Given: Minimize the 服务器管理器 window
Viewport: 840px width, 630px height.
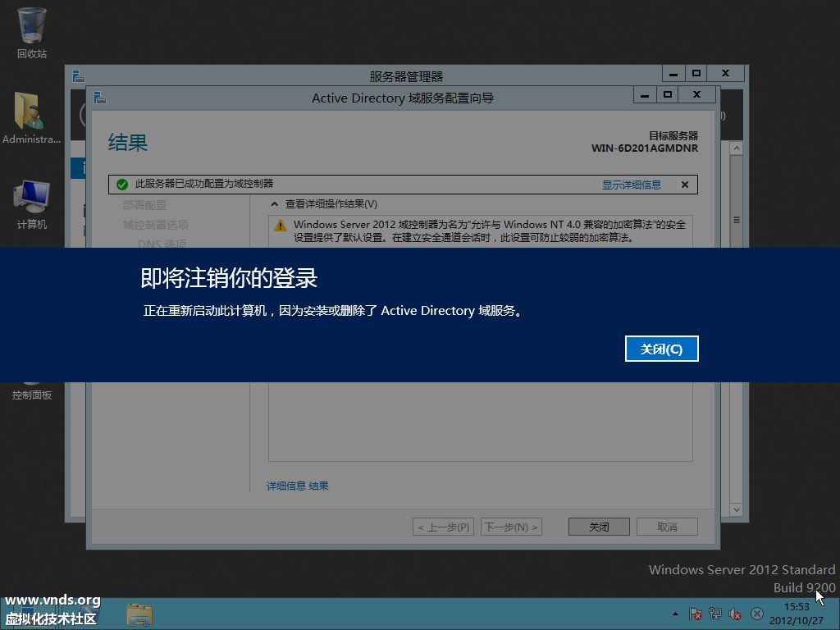Looking at the screenshot, I should tap(673, 73).
